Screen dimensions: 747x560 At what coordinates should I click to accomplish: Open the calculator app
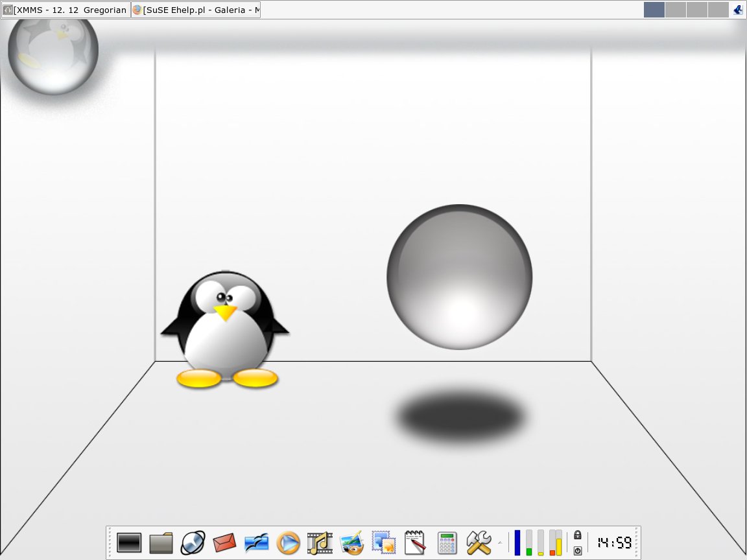coord(447,543)
